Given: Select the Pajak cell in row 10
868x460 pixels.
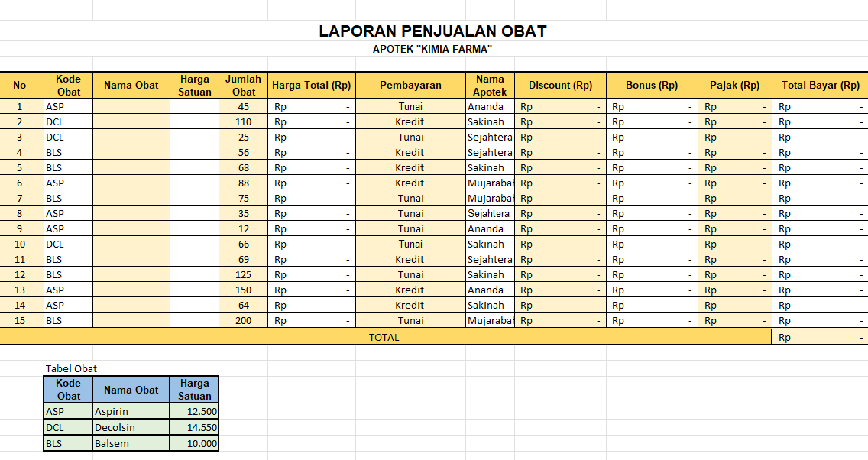Looking at the screenshot, I should (x=734, y=244).
